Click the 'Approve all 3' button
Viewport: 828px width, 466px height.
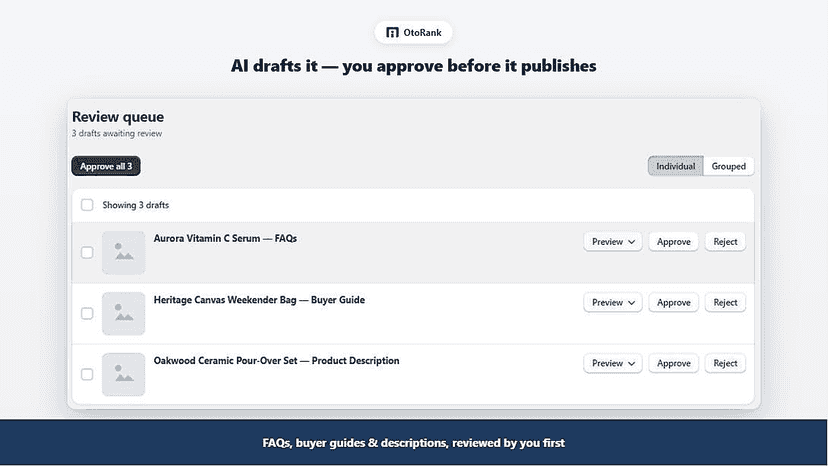pos(106,166)
